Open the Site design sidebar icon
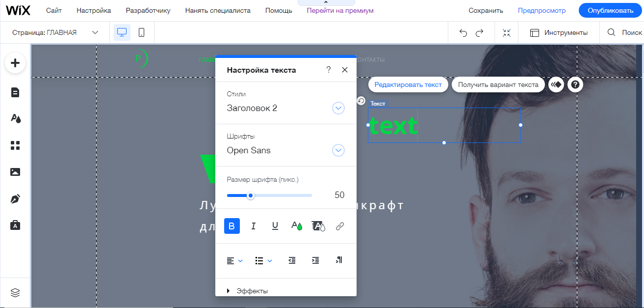The width and height of the screenshot is (644, 308). (x=15, y=118)
